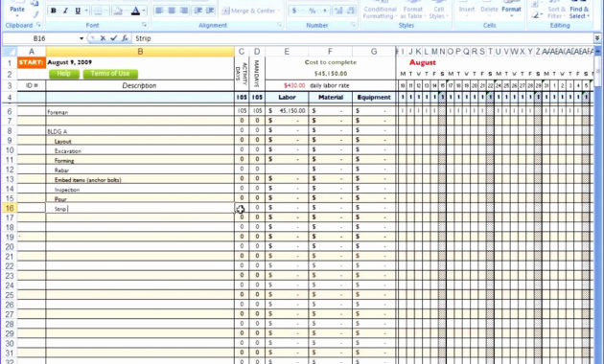This screenshot has width=604, height=364.
Task: Select the Rebar cell
Action: (140, 170)
